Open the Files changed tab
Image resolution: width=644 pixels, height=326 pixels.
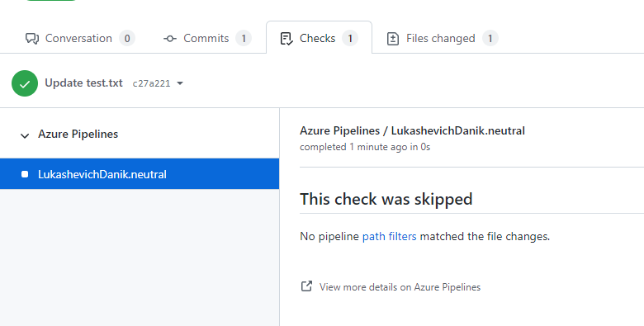click(x=443, y=38)
